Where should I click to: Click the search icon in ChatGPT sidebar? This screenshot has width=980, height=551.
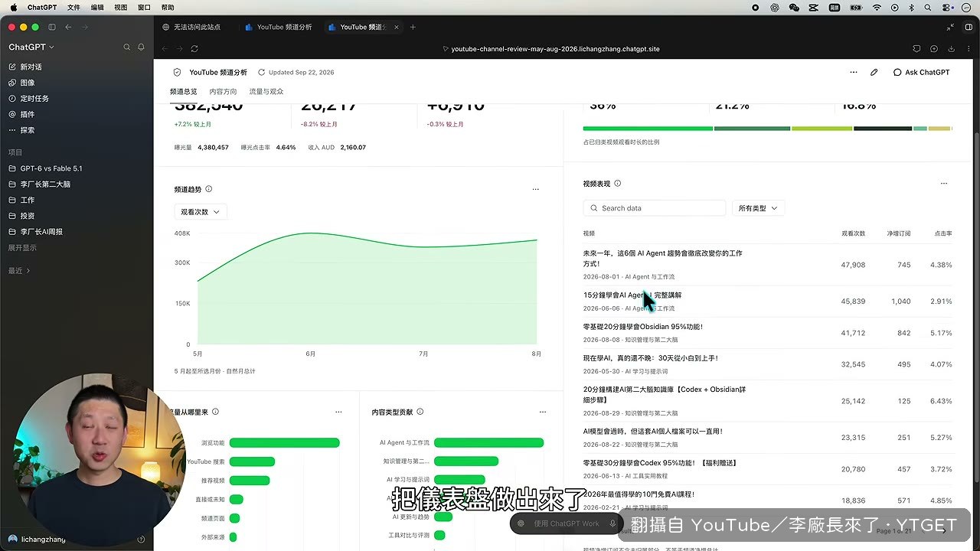tap(127, 47)
